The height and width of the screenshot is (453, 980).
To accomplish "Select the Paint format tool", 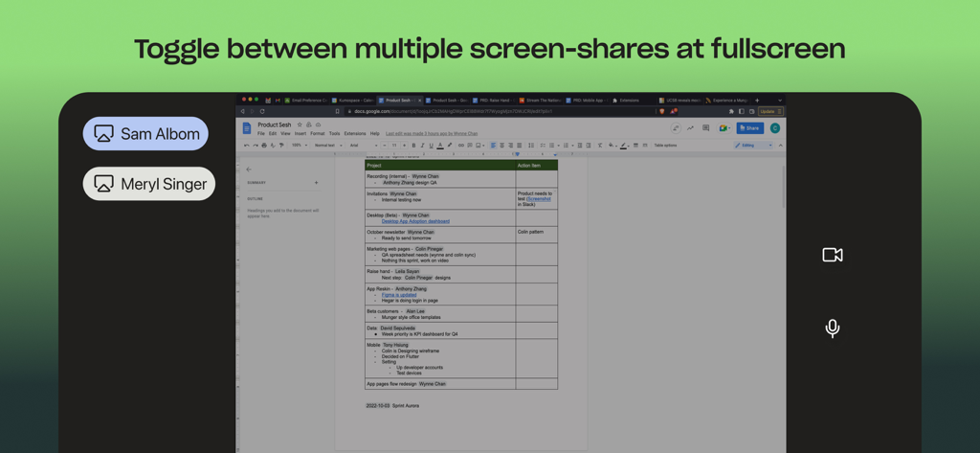I will tap(281, 146).
